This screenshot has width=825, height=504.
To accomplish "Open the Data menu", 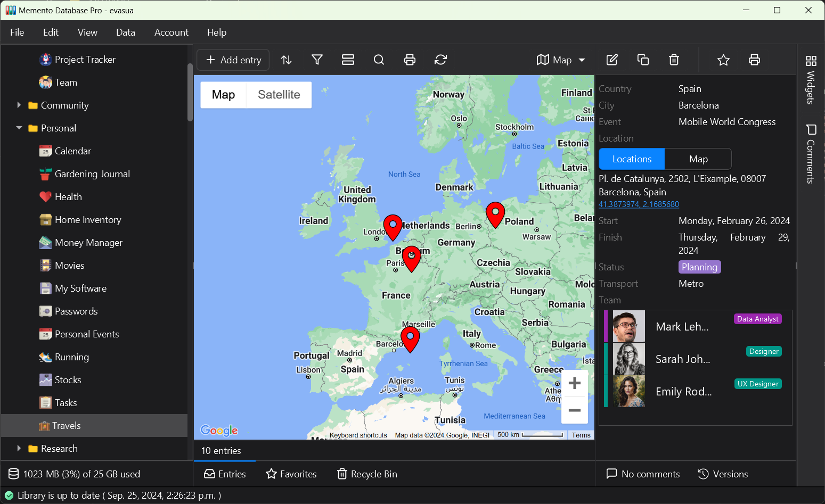I will pyautogui.click(x=125, y=32).
